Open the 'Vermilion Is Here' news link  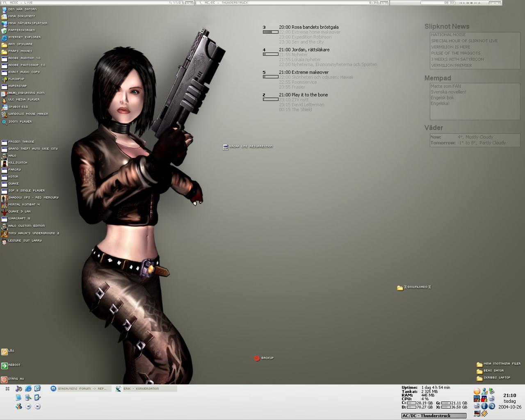tap(451, 47)
